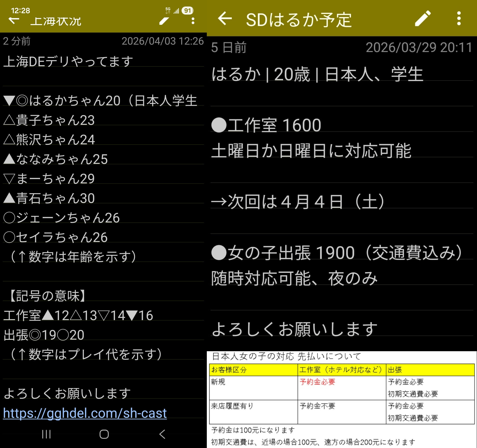Open the three-dot overflow menu in left note

click(193, 21)
